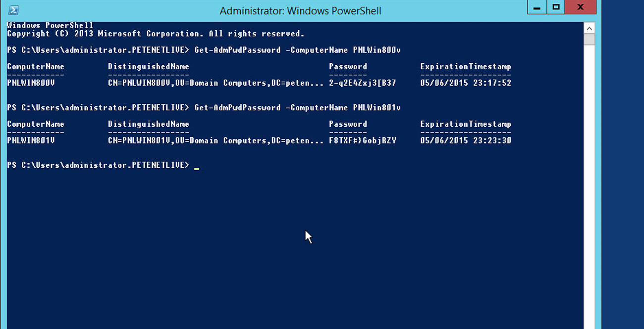Click the scrollbar up arrow
The image size is (644, 329).
coord(589,28)
